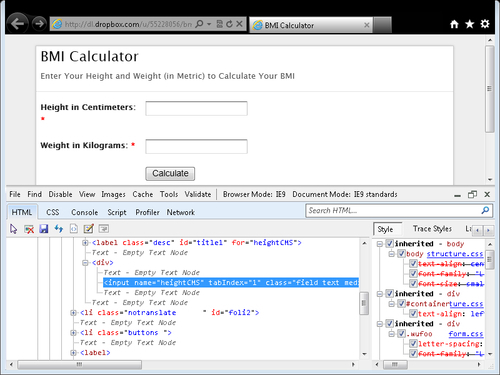The height and width of the screenshot is (375, 500).
Task: Open the Validate menu
Action: point(198,194)
